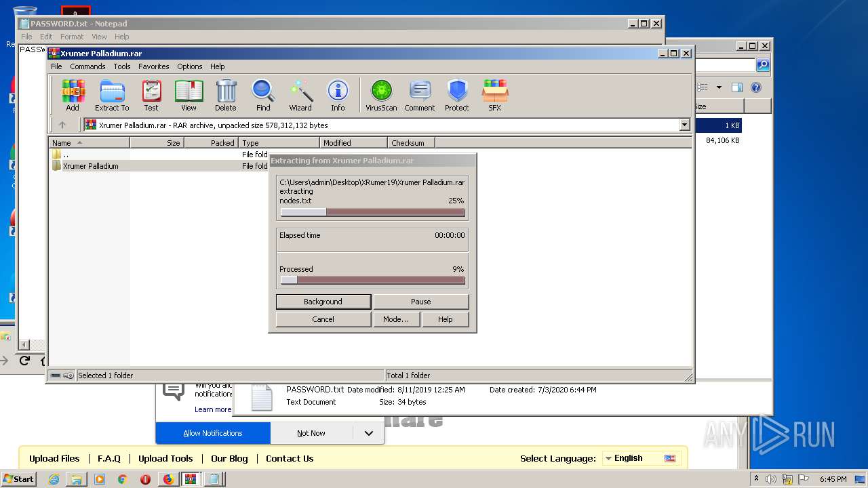Image resolution: width=868 pixels, height=488 pixels.
Task: Click the Add archive toolbar icon
Action: [73, 95]
